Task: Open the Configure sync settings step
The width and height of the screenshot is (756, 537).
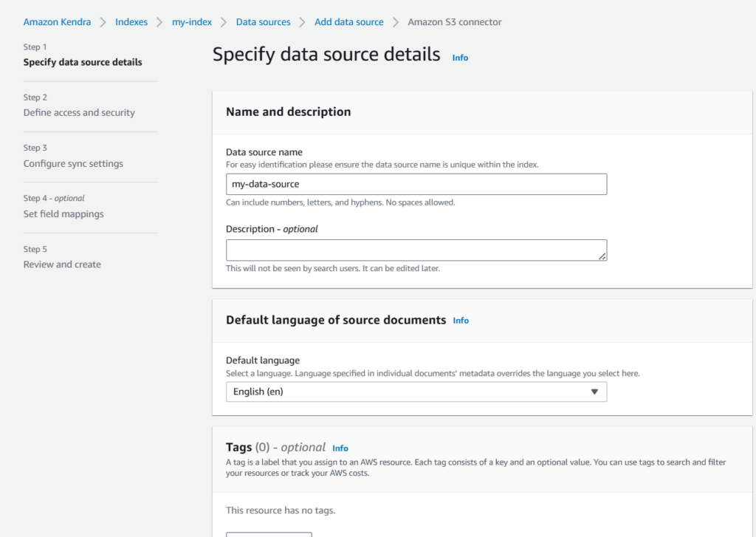Action: (73, 164)
